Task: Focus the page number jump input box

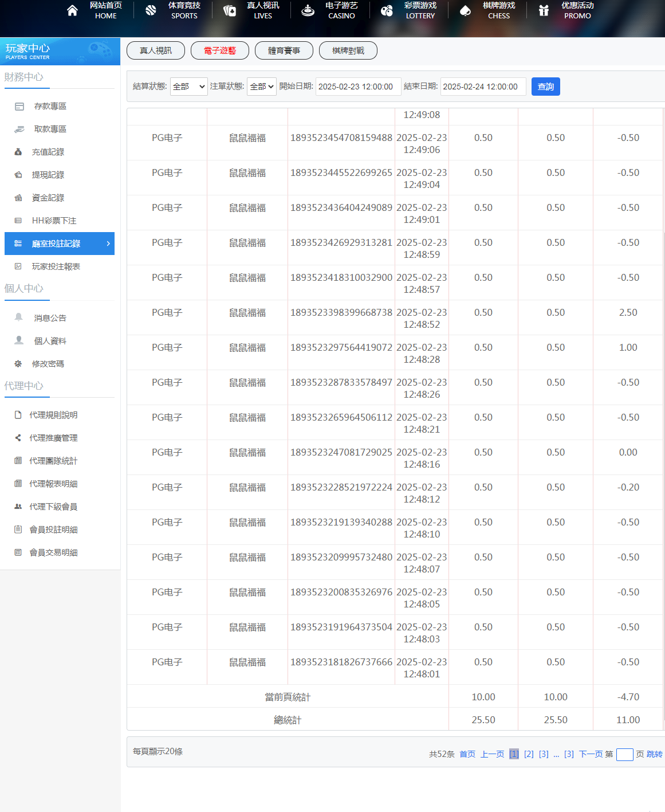Action: click(x=624, y=754)
